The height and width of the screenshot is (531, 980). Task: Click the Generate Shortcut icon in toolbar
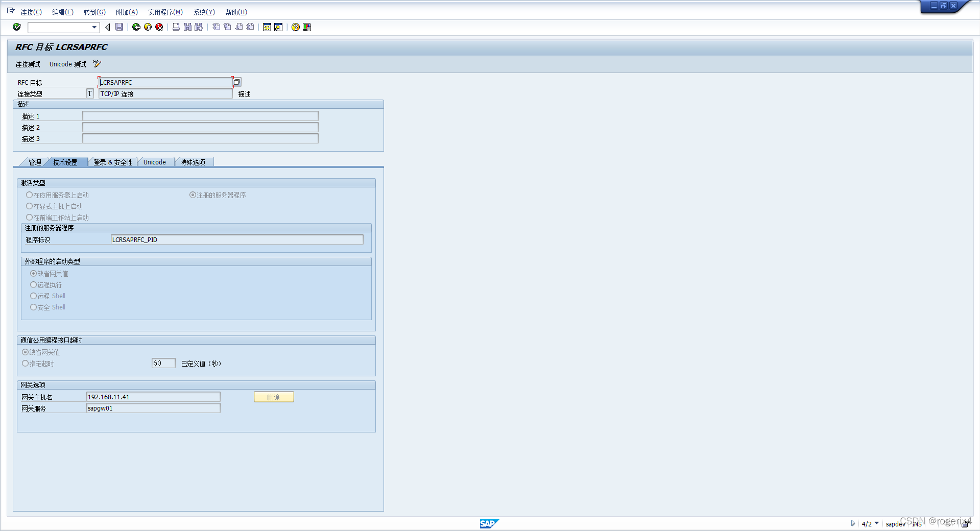(x=278, y=27)
